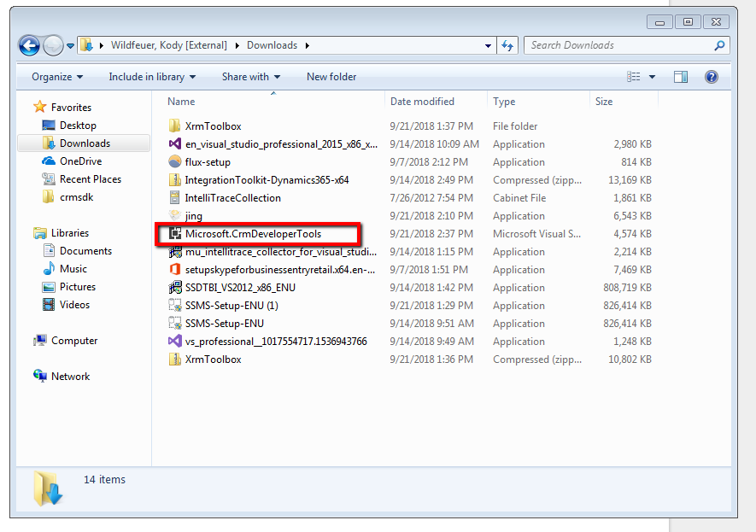Select IntegrationToolkit-Dynamics365-x64 zip icon
Image resolution: width=756 pixels, height=532 pixels.
click(x=174, y=179)
